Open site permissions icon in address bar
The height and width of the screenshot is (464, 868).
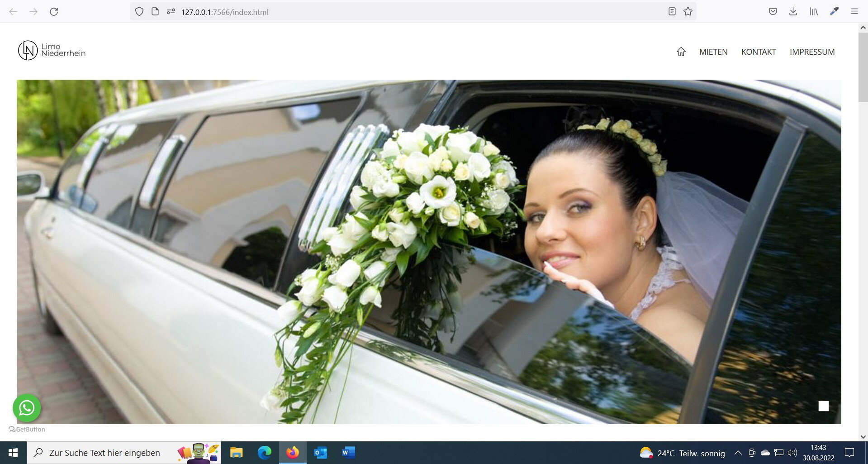171,12
